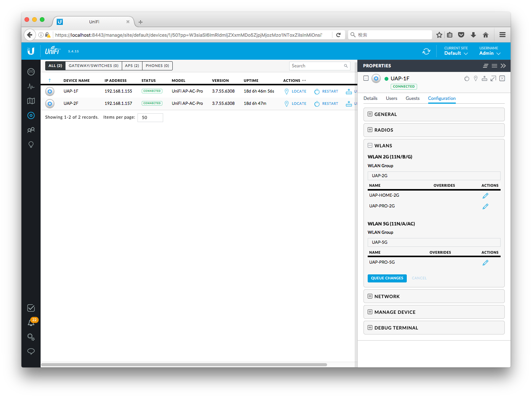Open the Insights lightbulb icon
The width and height of the screenshot is (532, 398).
pos(31,145)
